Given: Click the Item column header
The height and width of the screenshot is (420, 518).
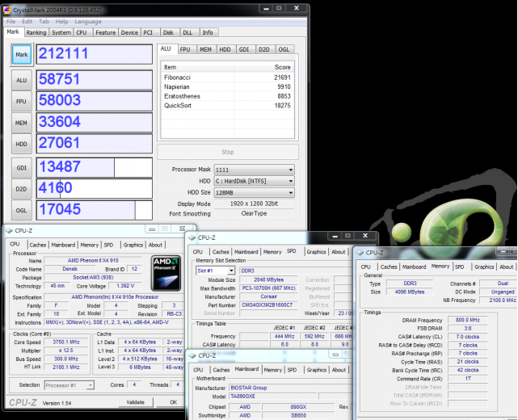Looking at the screenshot, I should pos(197,67).
